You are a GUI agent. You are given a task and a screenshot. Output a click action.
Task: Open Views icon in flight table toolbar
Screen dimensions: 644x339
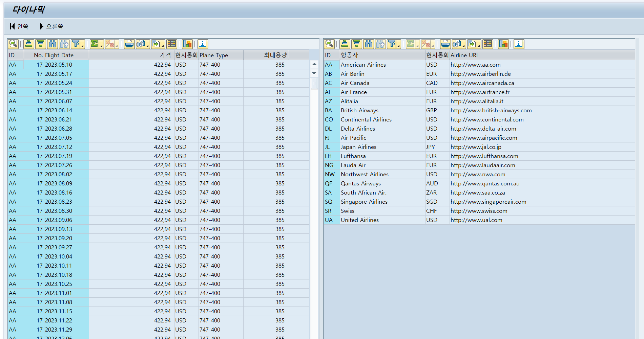[x=141, y=44]
